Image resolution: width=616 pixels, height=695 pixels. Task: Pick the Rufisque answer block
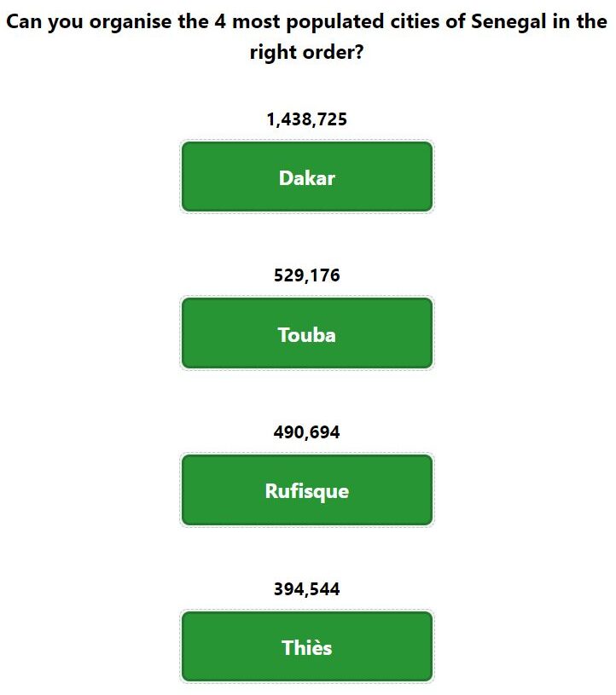click(307, 489)
